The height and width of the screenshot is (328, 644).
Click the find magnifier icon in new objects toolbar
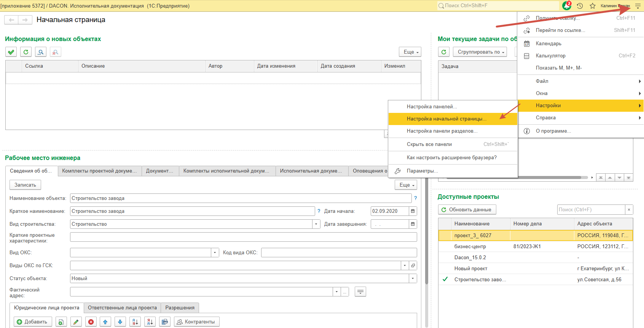click(x=41, y=52)
